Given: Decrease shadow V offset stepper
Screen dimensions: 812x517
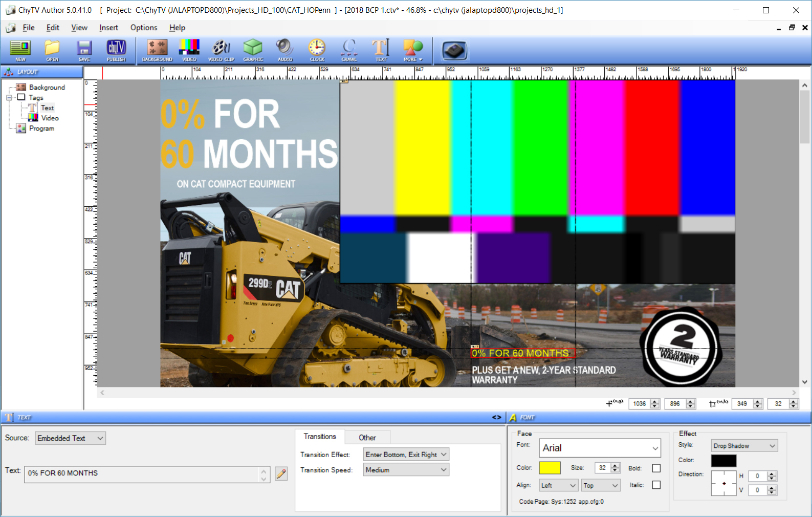Looking at the screenshot, I should (x=772, y=492).
